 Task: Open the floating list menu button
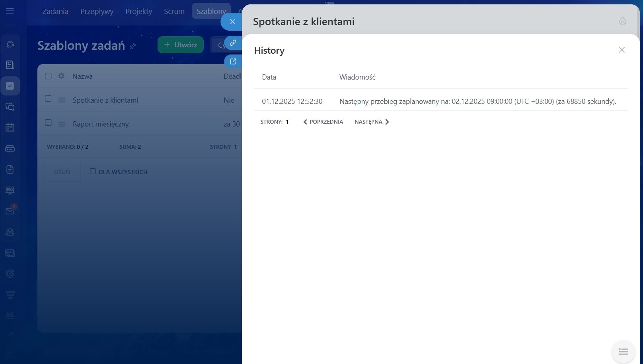[623, 352]
